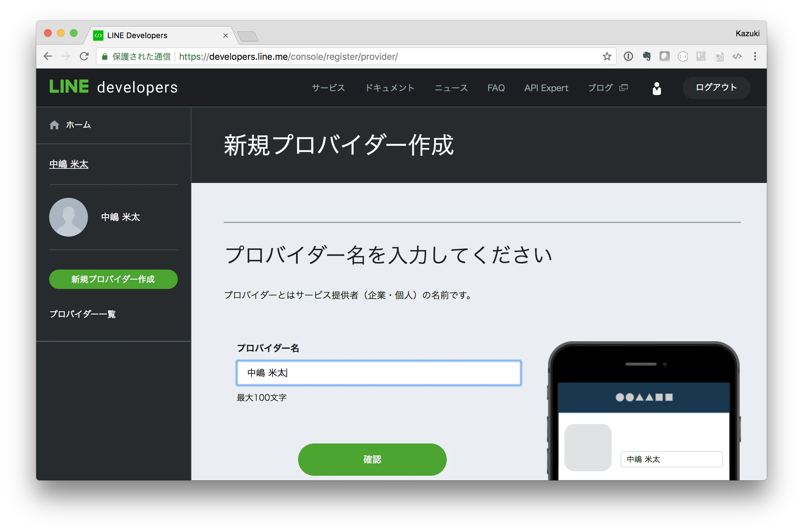Image resolution: width=803 pixels, height=532 pixels.
Task: Go to ホーム in the sidebar
Action: click(78, 125)
